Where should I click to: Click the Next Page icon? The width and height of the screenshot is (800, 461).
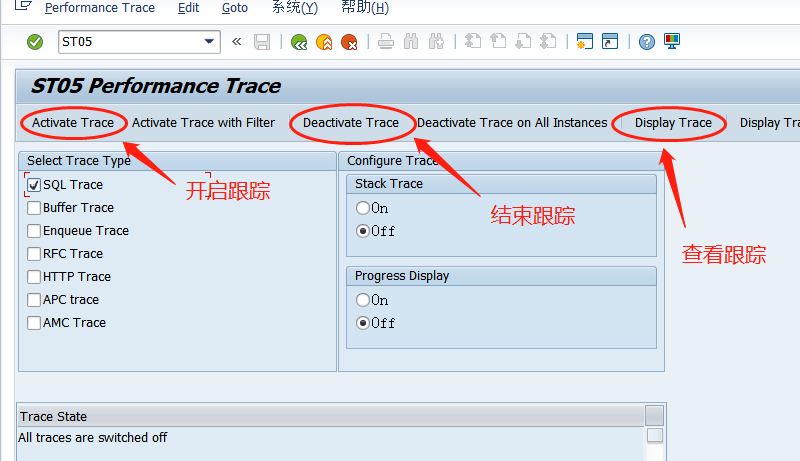tap(523, 41)
